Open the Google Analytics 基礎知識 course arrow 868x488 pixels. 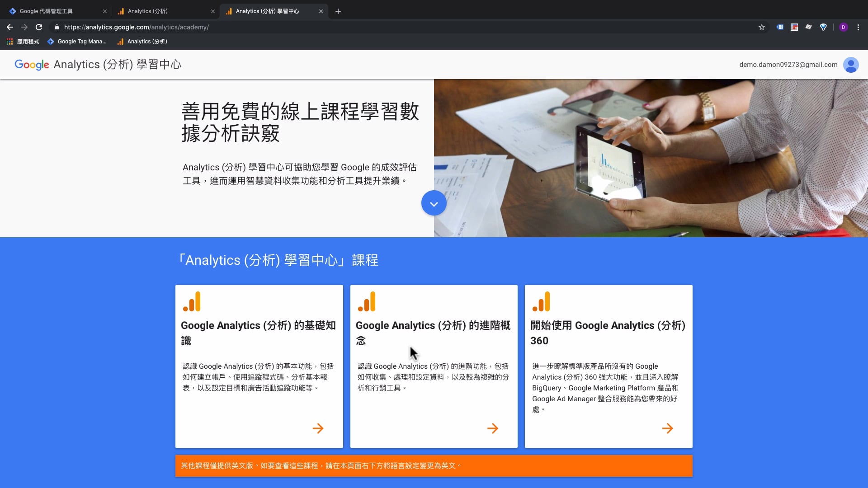[x=319, y=428]
